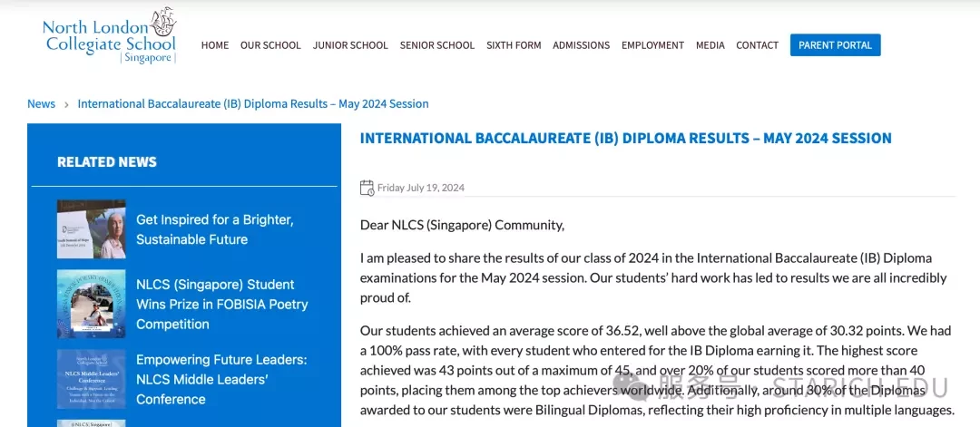Open the ADMISSIONS menu
This screenshot has height=427, width=980.
(x=582, y=45)
